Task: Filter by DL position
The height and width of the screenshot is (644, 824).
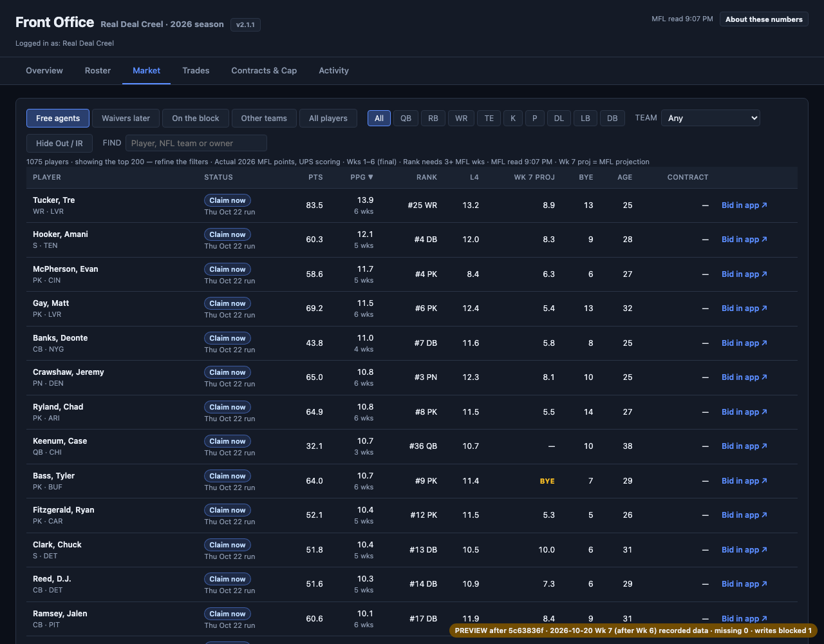Action: 559,118
